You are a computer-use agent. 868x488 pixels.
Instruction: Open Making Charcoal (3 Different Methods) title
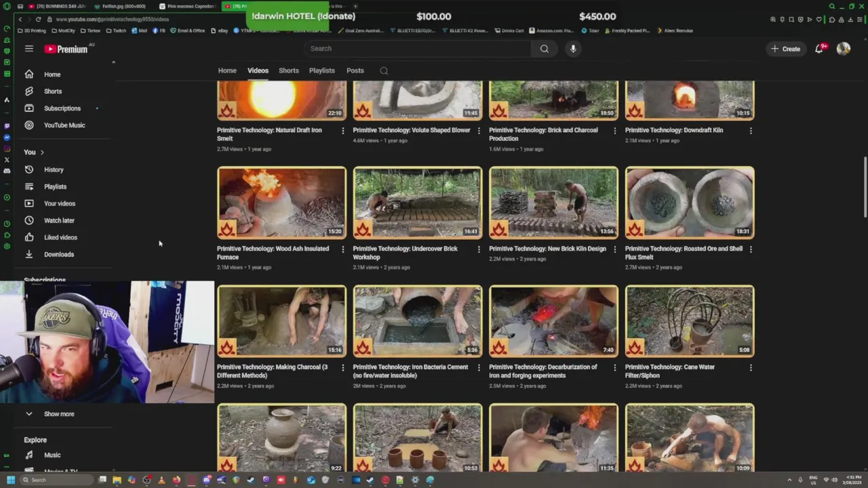(272, 371)
